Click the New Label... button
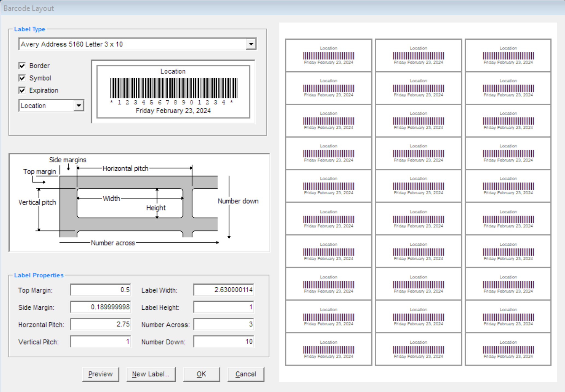 point(151,374)
